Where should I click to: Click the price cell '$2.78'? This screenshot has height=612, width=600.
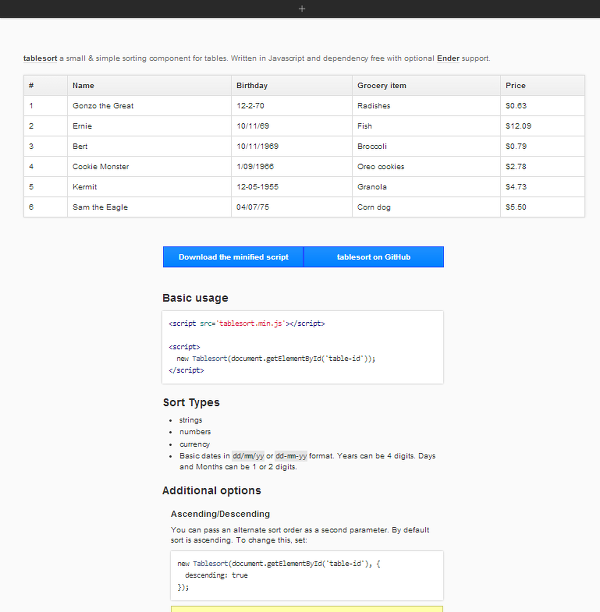click(543, 167)
